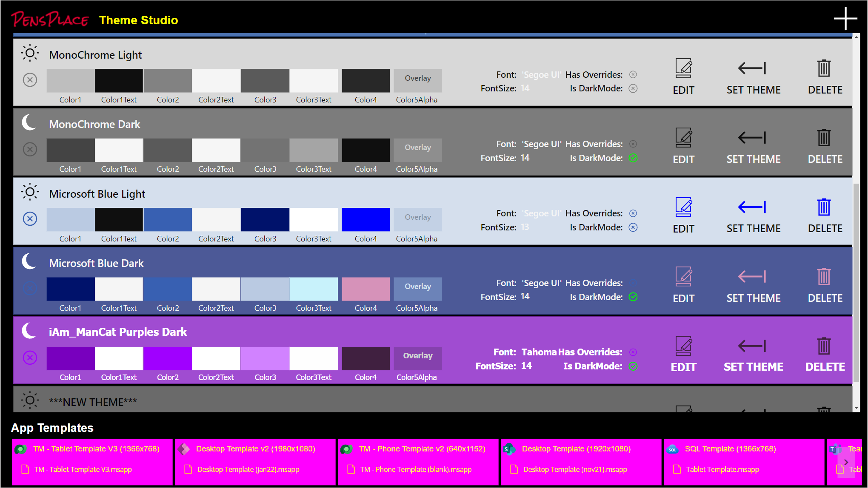Click the X circle beside MonoChrome Light swatches
Image resolution: width=868 pixels, height=488 pixels.
coord(30,80)
